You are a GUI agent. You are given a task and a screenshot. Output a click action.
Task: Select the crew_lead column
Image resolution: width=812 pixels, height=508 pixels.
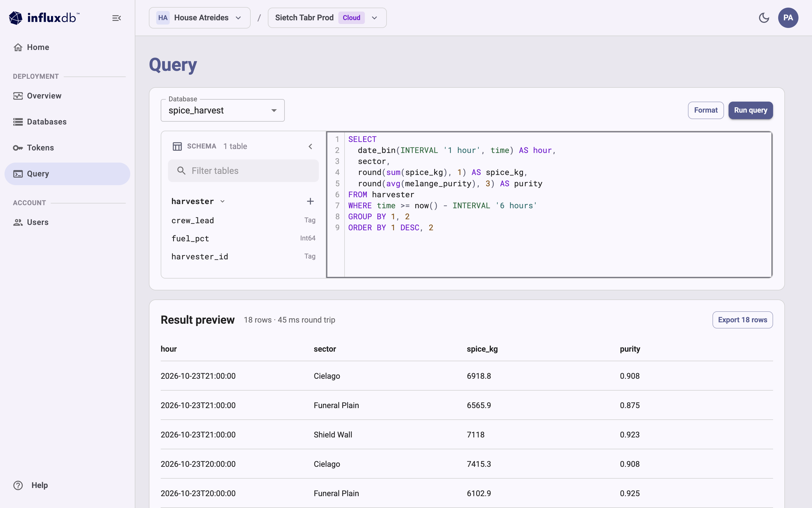point(243,220)
